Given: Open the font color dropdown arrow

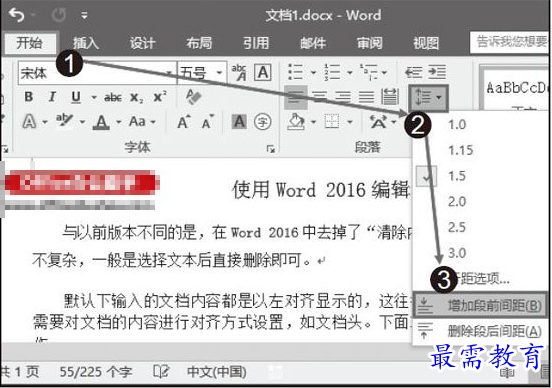Looking at the screenshot, I should 119,123.
